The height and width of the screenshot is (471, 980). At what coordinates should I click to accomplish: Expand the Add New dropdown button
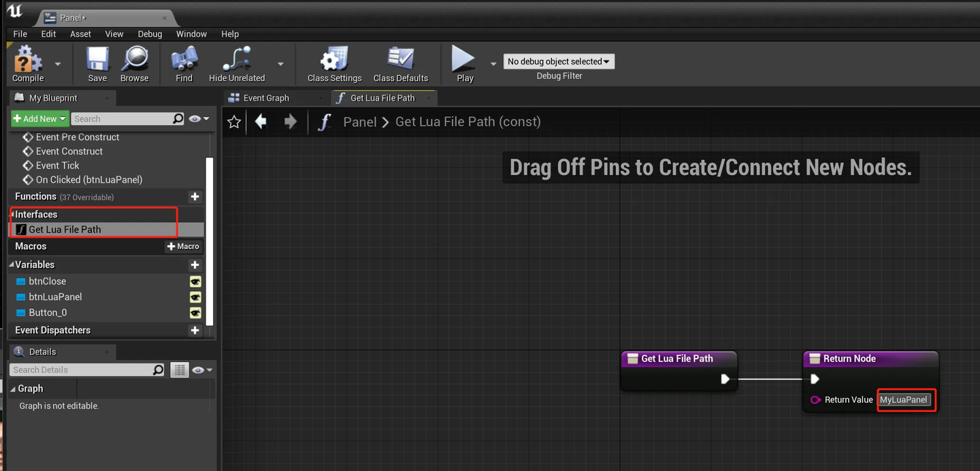tap(39, 118)
